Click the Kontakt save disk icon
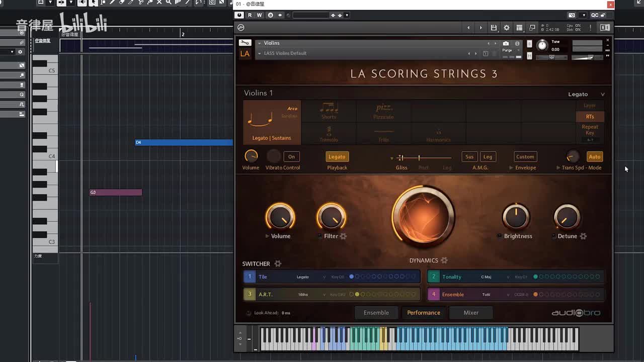Image resolution: width=644 pixels, height=362 pixels. pyautogui.click(x=494, y=28)
